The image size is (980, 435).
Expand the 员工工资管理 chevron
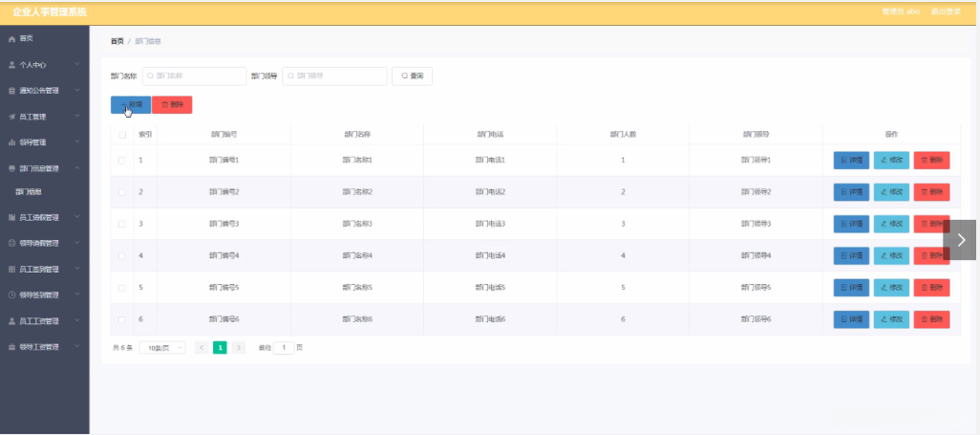[x=76, y=320]
